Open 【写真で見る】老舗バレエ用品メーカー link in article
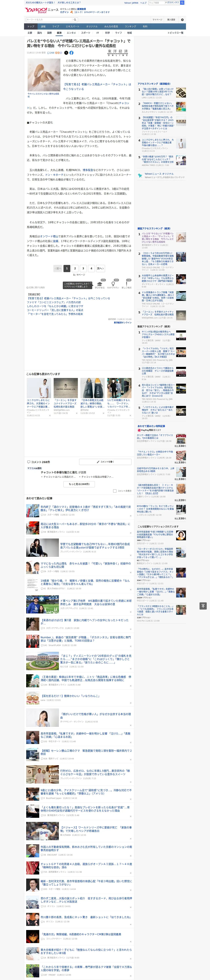The image size is (210, 980). (97, 87)
